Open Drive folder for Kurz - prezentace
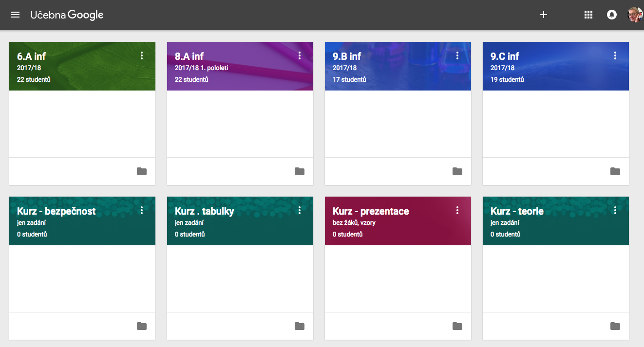The width and height of the screenshot is (644, 347). (x=457, y=326)
